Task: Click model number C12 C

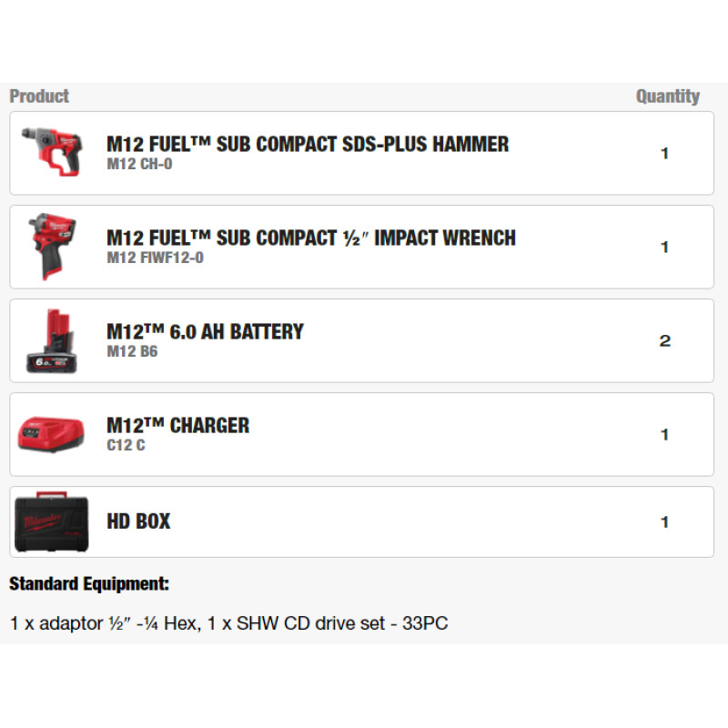Action: click(x=126, y=445)
